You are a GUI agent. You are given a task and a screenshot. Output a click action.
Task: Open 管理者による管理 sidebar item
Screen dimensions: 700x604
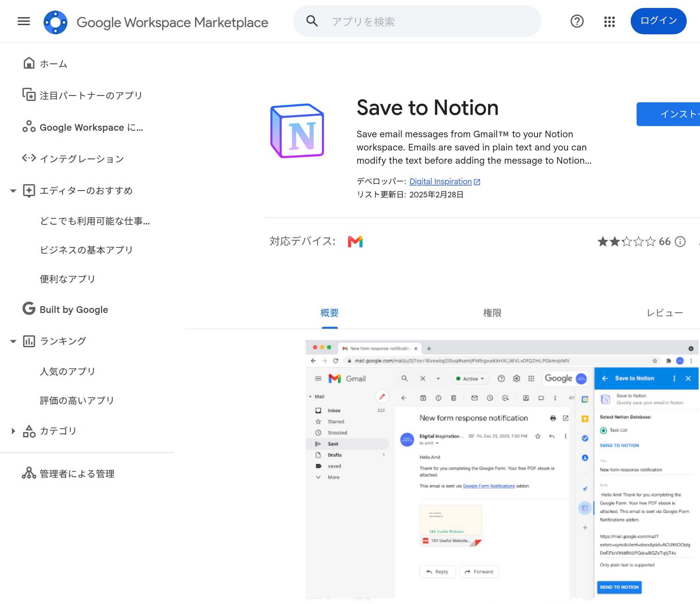click(77, 474)
